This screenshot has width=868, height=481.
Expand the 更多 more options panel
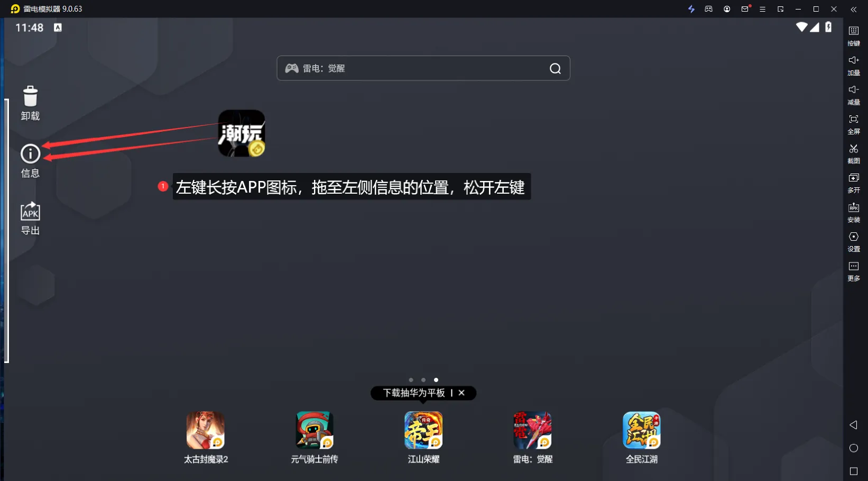click(x=854, y=271)
